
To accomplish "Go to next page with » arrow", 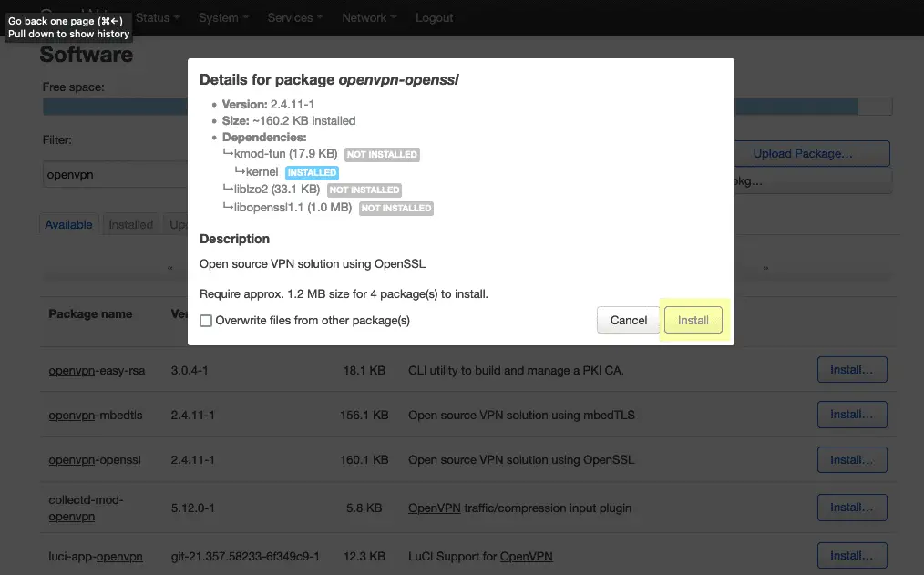I will (x=765, y=268).
